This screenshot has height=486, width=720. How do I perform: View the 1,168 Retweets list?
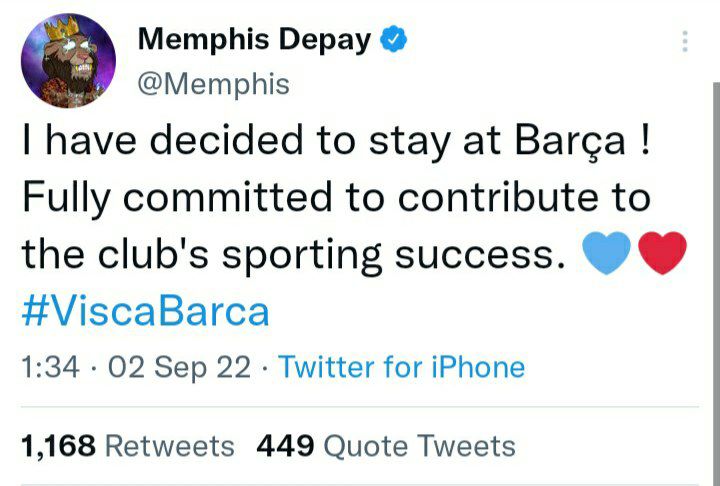tap(127, 445)
